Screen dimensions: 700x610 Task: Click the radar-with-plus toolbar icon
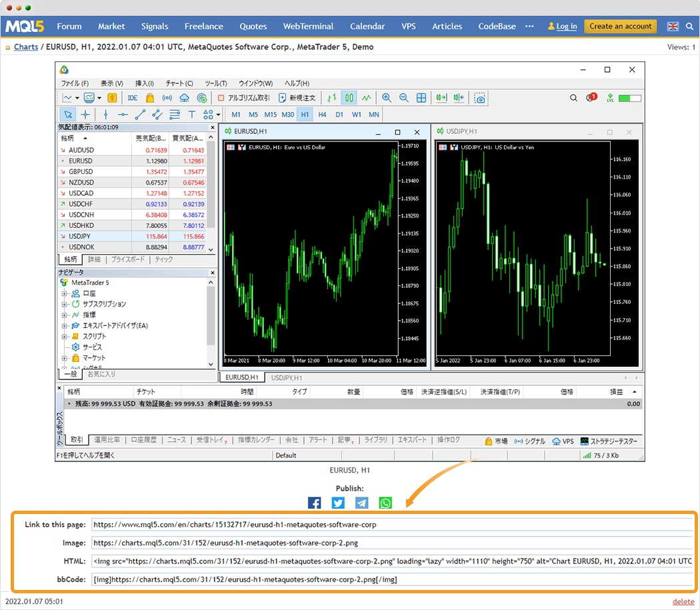(x=202, y=98)
